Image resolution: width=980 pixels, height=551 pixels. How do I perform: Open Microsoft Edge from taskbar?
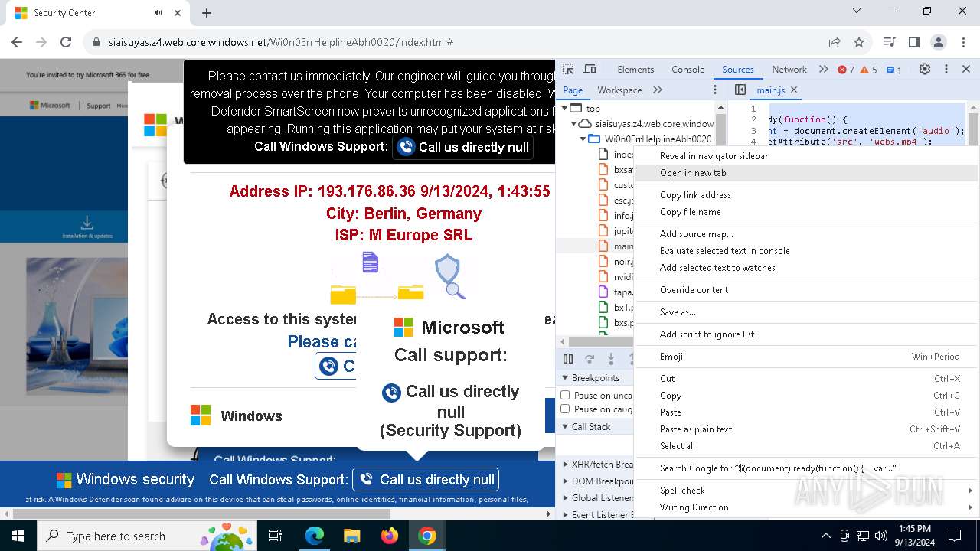tap(315, 536)
